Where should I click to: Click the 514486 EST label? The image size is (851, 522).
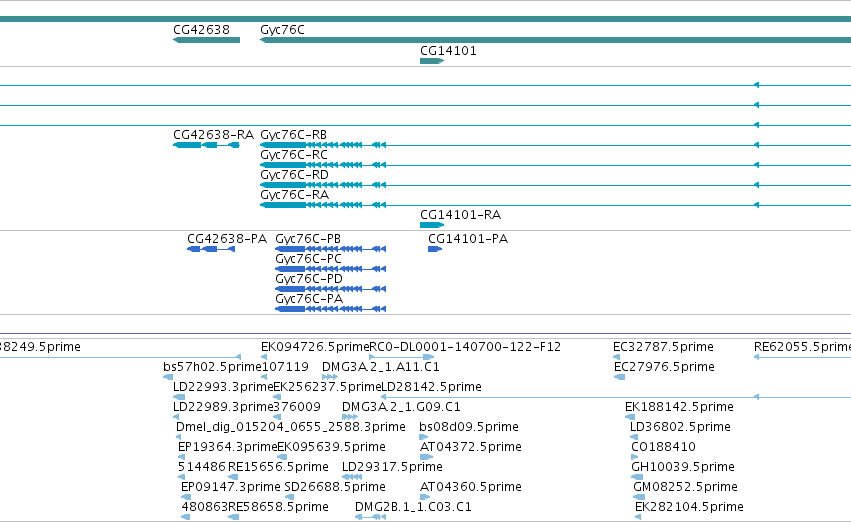tap(202, 467)
